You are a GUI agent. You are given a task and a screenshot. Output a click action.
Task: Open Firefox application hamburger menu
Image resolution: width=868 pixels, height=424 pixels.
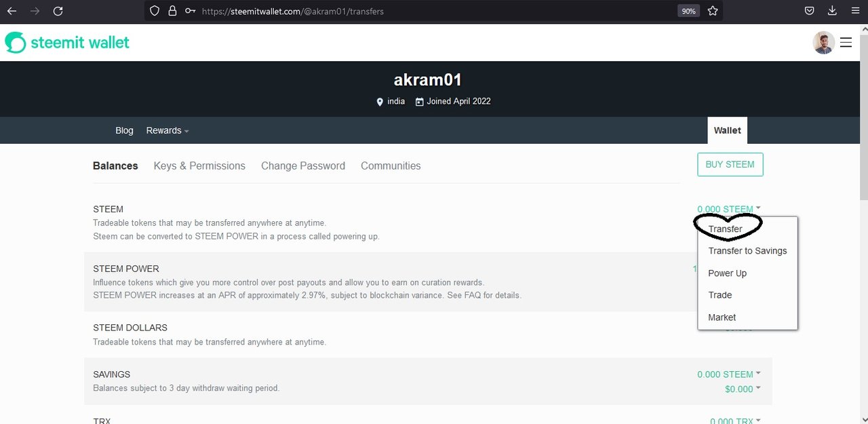point(854,11)
